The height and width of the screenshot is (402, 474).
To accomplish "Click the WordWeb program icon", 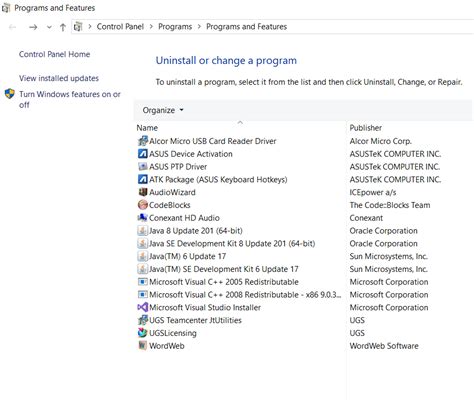I will [x=143, y=345].
